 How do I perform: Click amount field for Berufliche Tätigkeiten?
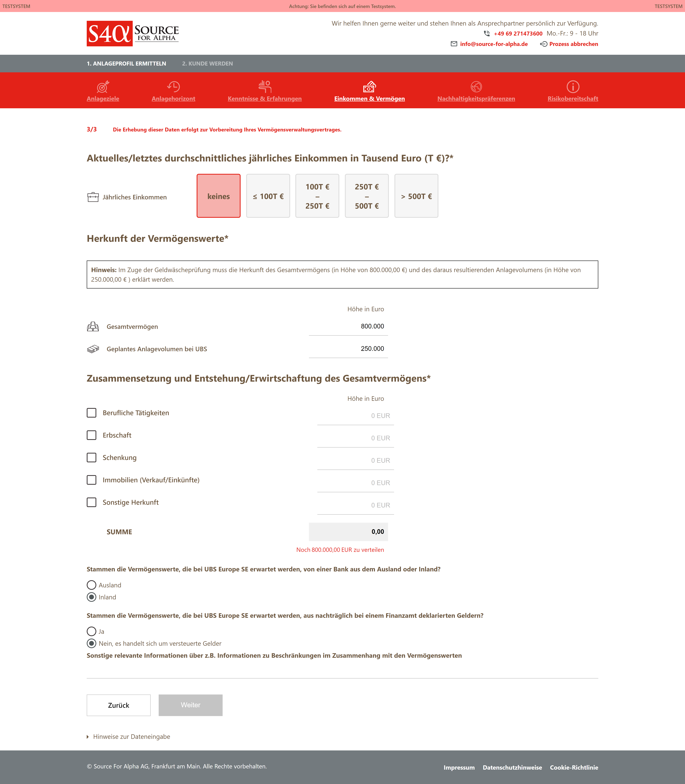click(x=356, y=416)
